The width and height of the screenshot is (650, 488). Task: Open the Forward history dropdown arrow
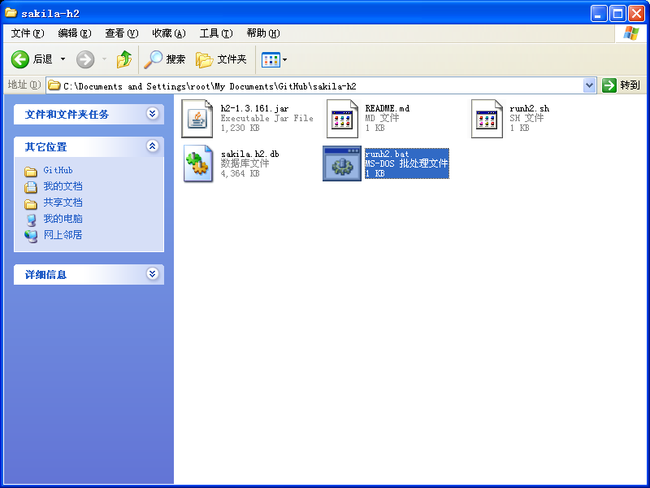tap(104, 59)
